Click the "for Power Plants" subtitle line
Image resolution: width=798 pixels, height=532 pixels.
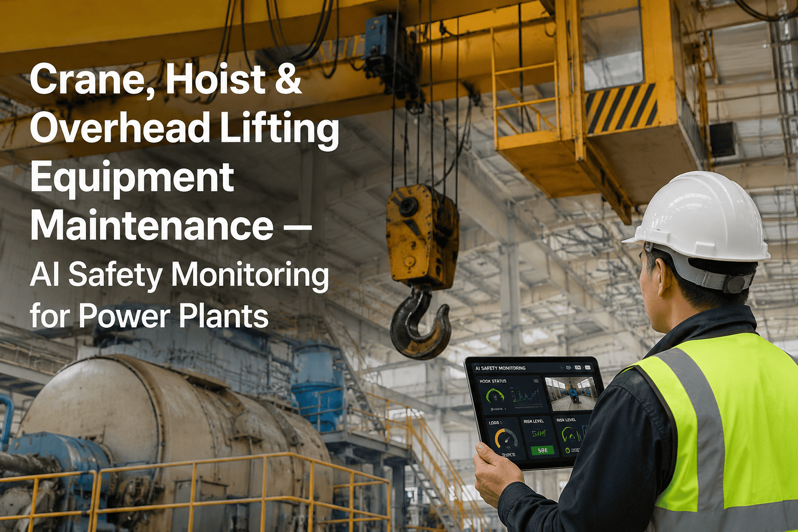tap(149, 316)
